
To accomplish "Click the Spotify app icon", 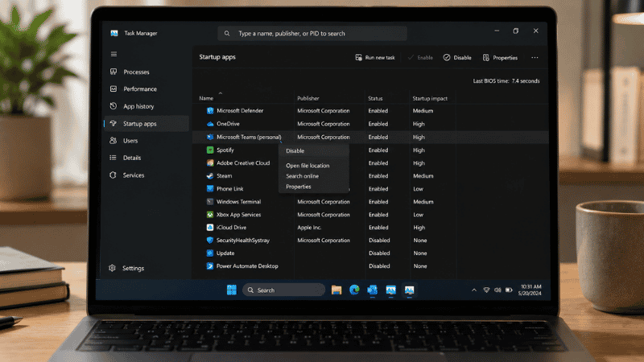I will tap(210, 150).
